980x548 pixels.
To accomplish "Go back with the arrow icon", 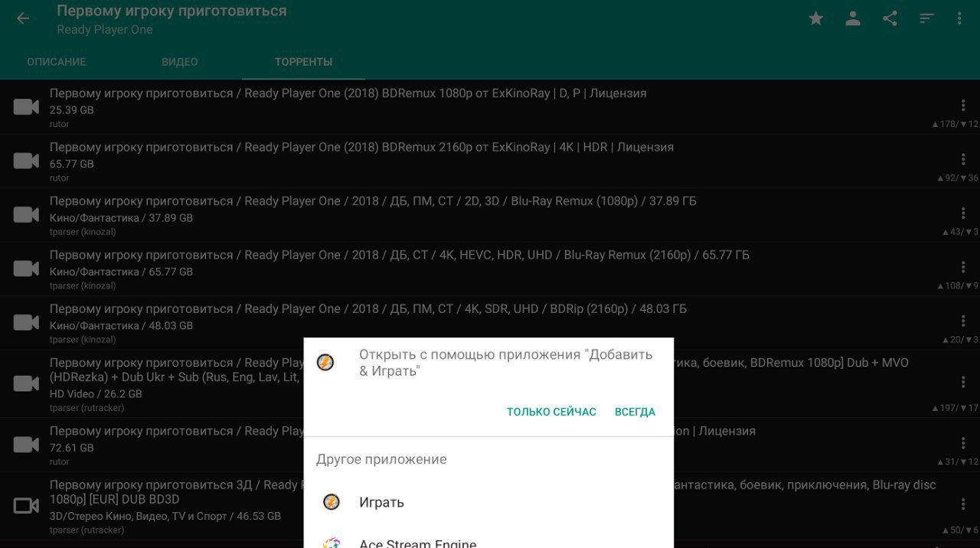I will pos(23,19).
